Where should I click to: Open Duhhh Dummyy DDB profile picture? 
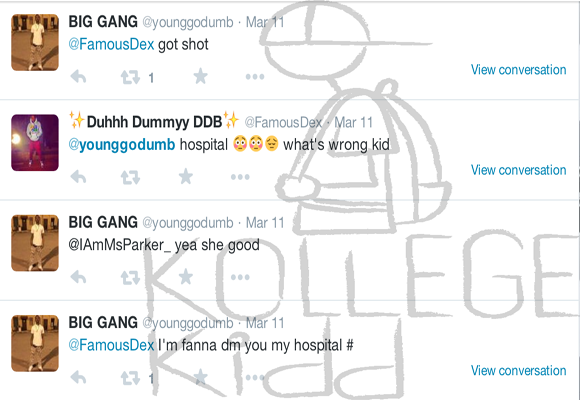pos(35,142)
